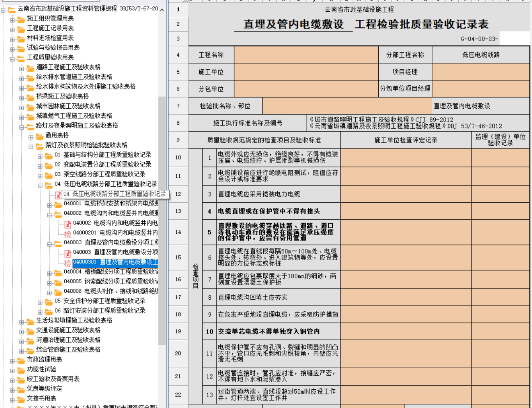The height and width of the screenshot is (408, 532).
Task: Collapse the 04 低压电缆线路分部工程 folder node
Action: point(40,185)
